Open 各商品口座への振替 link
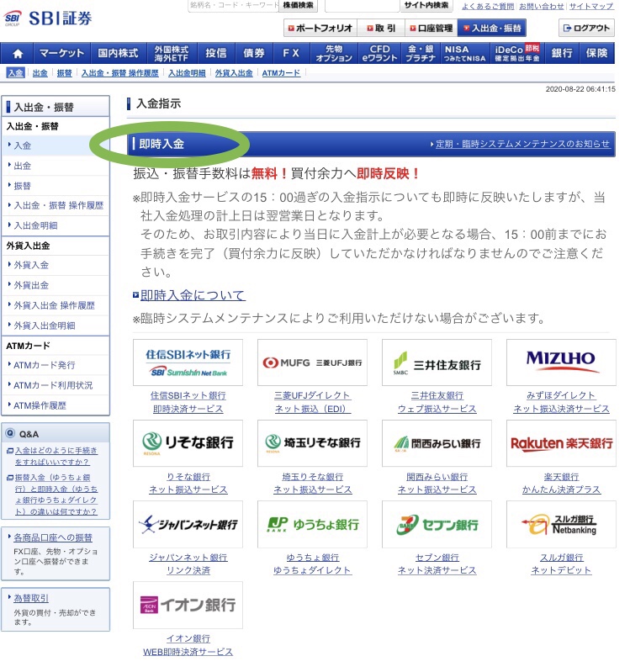 click(x=53, y=537)
